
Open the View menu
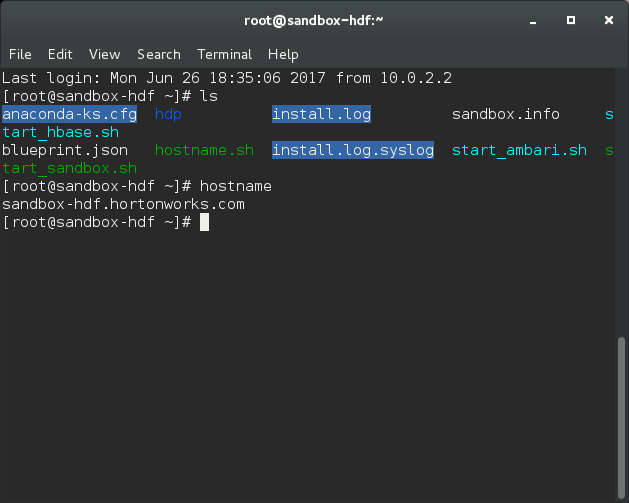[x=104, y=54]
